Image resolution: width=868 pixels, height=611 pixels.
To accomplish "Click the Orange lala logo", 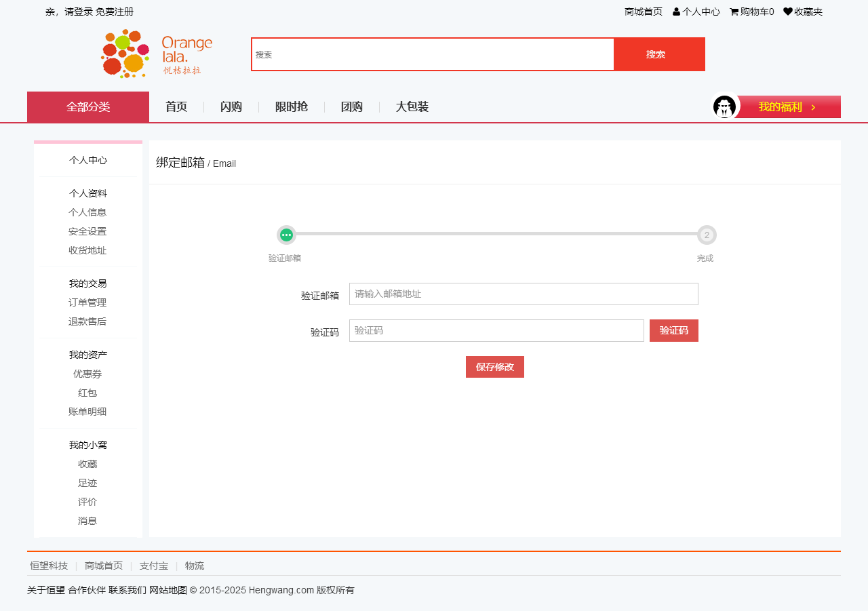I will coord(157,54).
